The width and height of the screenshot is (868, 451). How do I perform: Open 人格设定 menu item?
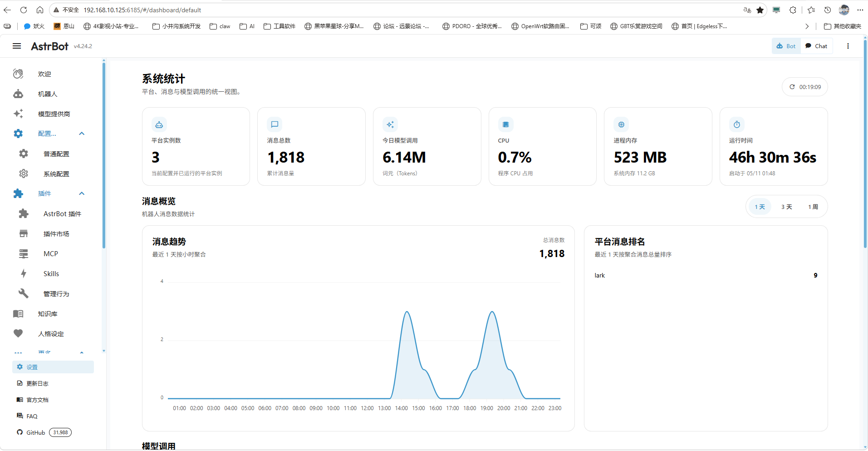point(53,334)
